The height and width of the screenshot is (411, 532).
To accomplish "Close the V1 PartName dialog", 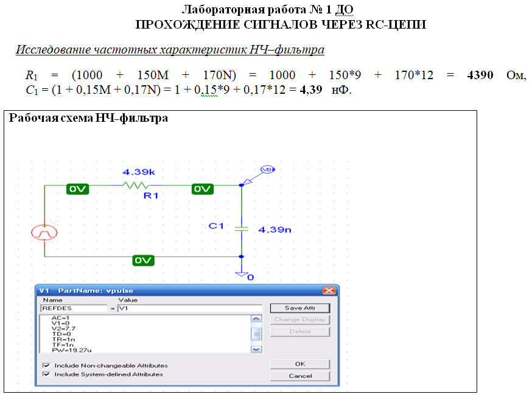I will point(329,290).
